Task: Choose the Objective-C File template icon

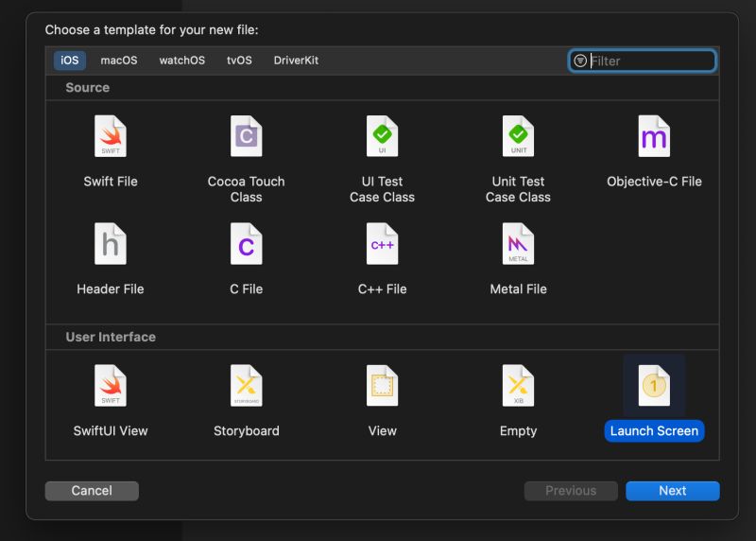Action: pyautogui.click(x=654, y=136)
